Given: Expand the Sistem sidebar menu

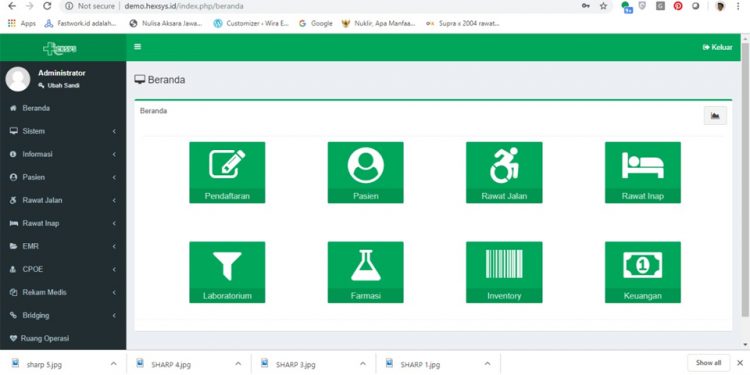Looking at the screenshot, I should [x=63, y=131].
